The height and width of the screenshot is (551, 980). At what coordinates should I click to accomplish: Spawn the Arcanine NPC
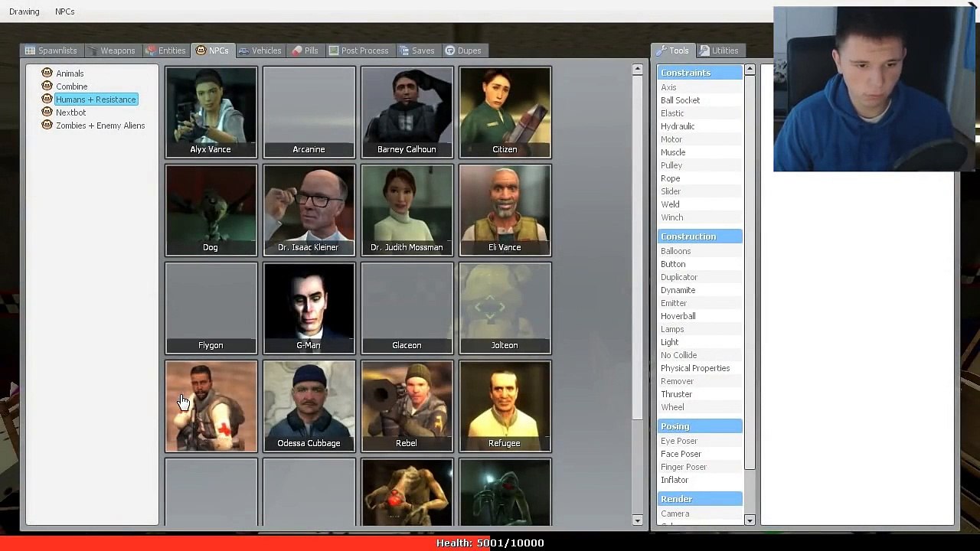click(309, 112)
